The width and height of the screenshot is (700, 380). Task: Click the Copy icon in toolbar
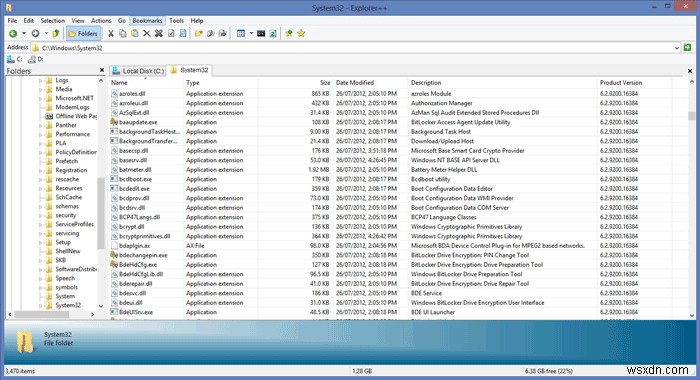pyautogui.click(x=123, y=33)
